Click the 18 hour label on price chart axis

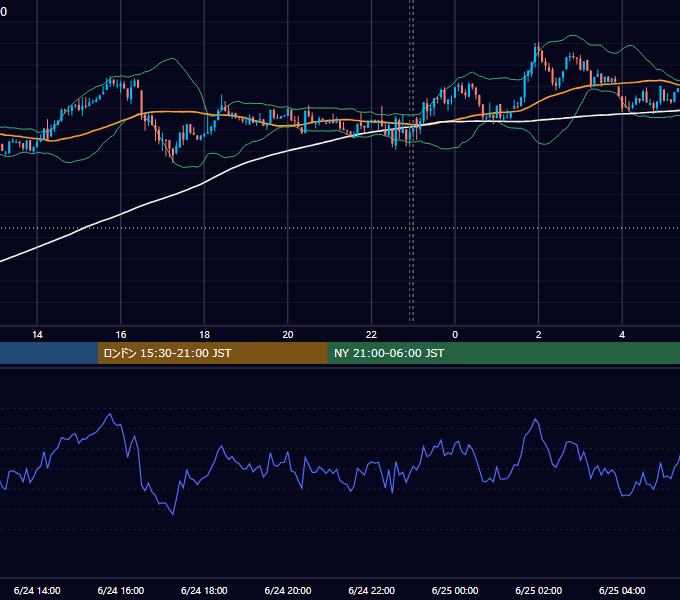[204, 335]
